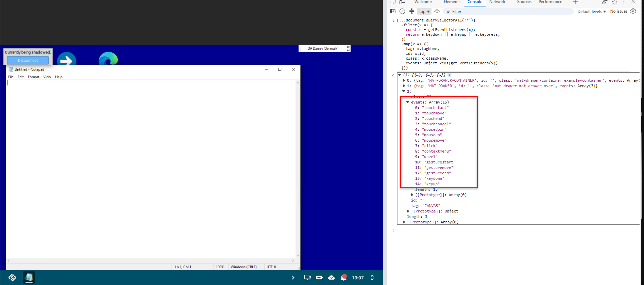Viewport: 644px width, 285px height.
Task: Open the console settings gear beside No issues
Action: pos(633,11)
